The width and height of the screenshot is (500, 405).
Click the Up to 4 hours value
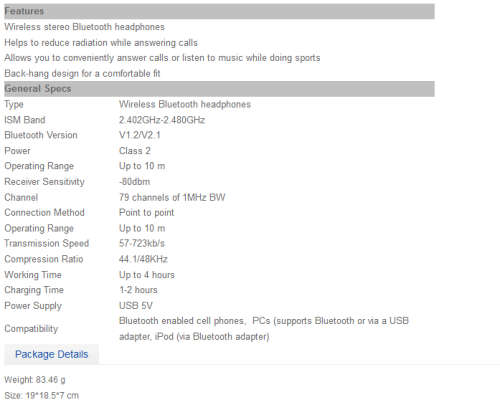pyautogui.click(x=147, y=275)
